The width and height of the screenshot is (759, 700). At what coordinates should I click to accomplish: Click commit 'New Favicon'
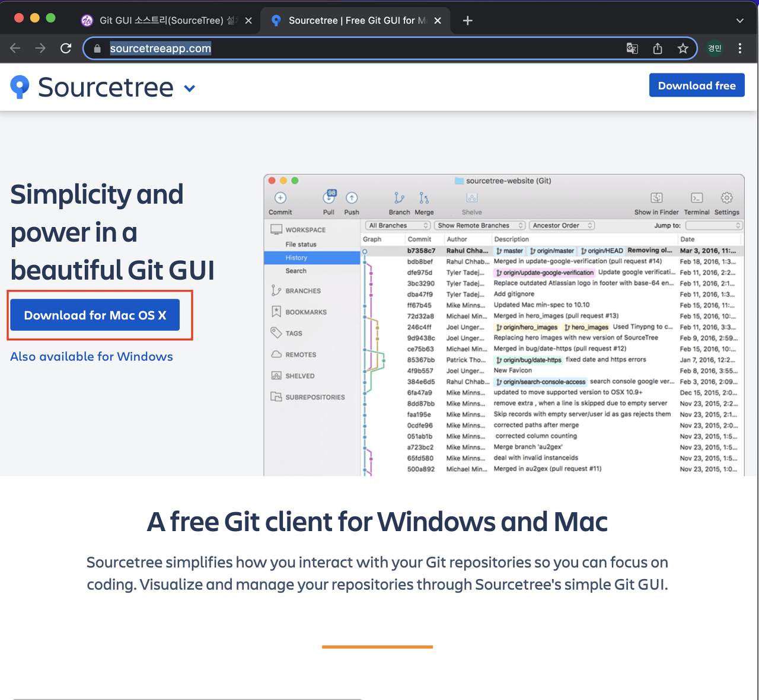coord(513,370)
